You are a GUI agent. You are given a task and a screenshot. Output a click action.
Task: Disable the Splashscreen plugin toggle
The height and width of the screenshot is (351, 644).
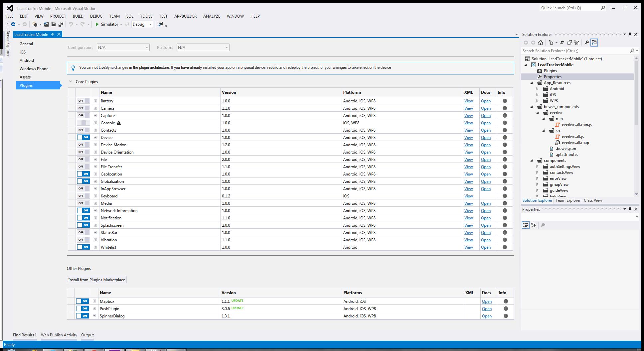click(83, 225)
